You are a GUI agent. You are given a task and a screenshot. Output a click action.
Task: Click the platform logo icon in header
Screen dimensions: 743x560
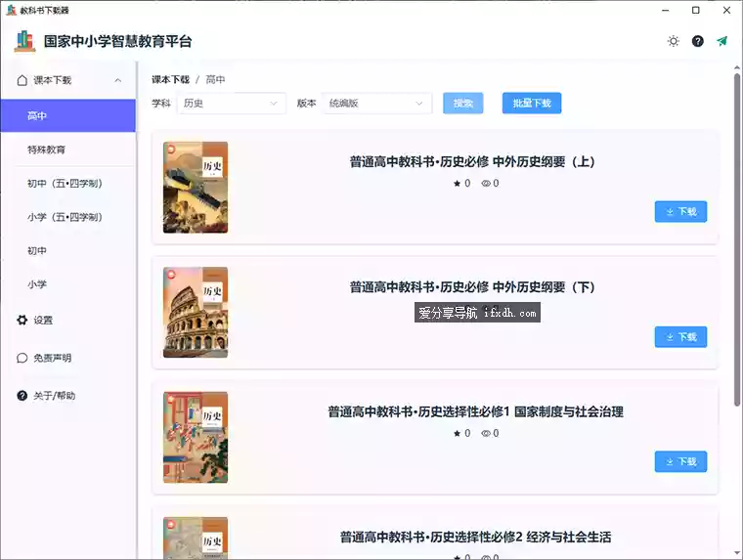pos(24,41)
